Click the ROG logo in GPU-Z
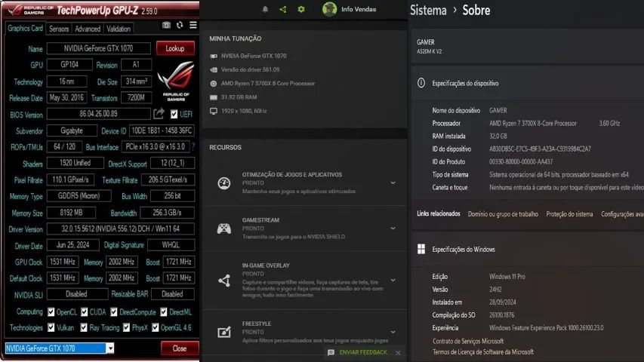Image resolution: width=644 pixels, height=362 pixels. tap(176, 81)
